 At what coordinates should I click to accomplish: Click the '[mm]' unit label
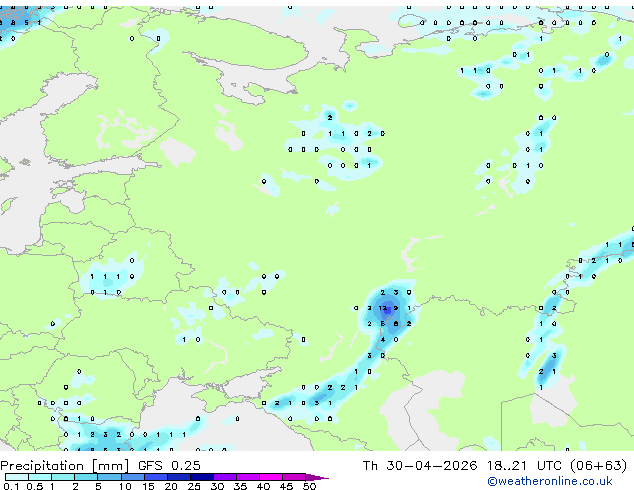(x=110, y=466)
